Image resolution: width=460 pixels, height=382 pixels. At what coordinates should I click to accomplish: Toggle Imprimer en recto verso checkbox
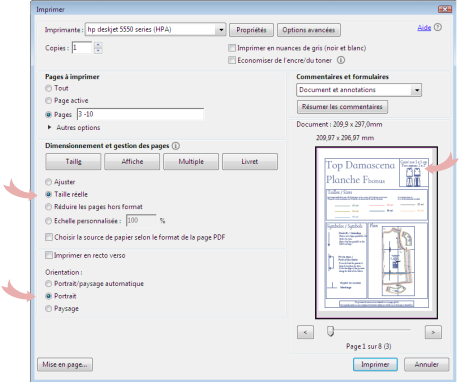pyautogui.click(x=49, y=255)
